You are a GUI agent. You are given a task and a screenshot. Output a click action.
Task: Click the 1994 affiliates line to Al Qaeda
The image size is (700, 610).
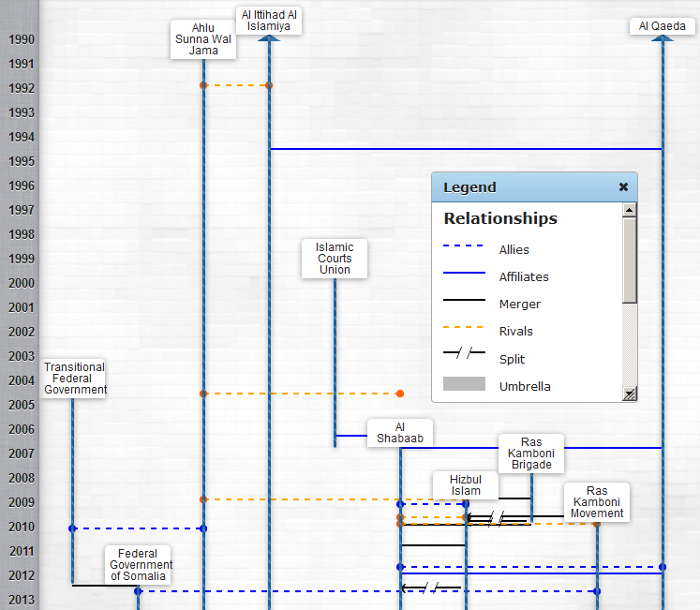tap(466, 149)
